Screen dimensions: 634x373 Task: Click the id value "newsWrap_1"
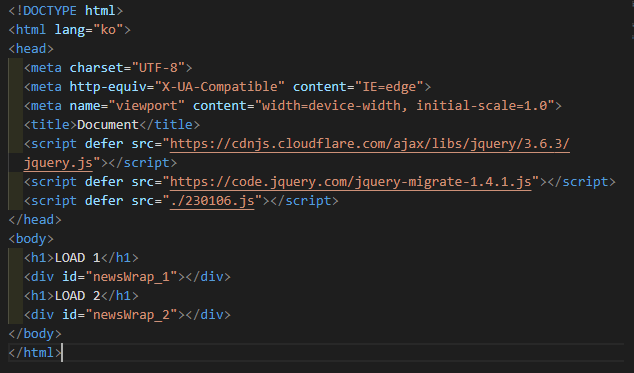[131, 277]
